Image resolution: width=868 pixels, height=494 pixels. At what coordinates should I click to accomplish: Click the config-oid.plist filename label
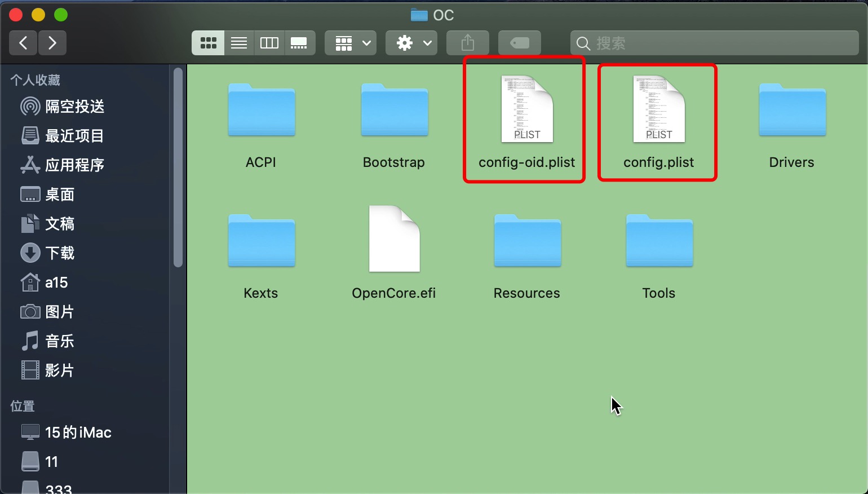click(x=527, y=162)
